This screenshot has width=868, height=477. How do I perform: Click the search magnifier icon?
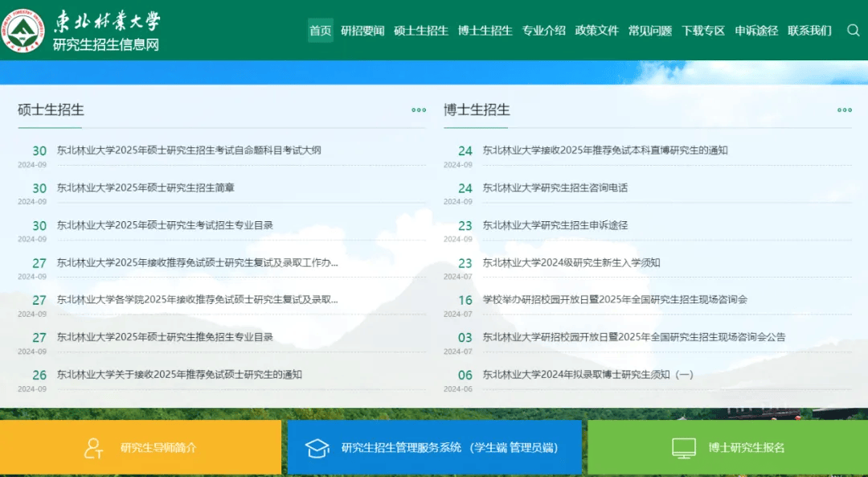853,31
